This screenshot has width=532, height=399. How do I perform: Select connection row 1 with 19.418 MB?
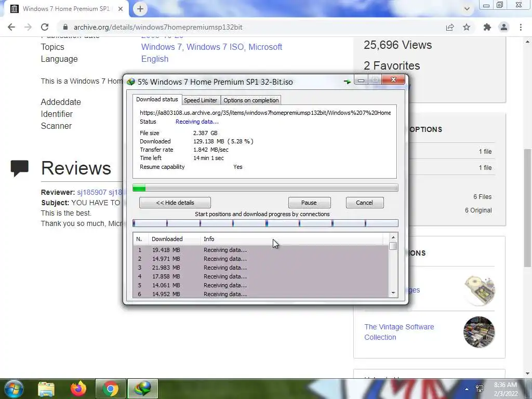click(261, 250)
